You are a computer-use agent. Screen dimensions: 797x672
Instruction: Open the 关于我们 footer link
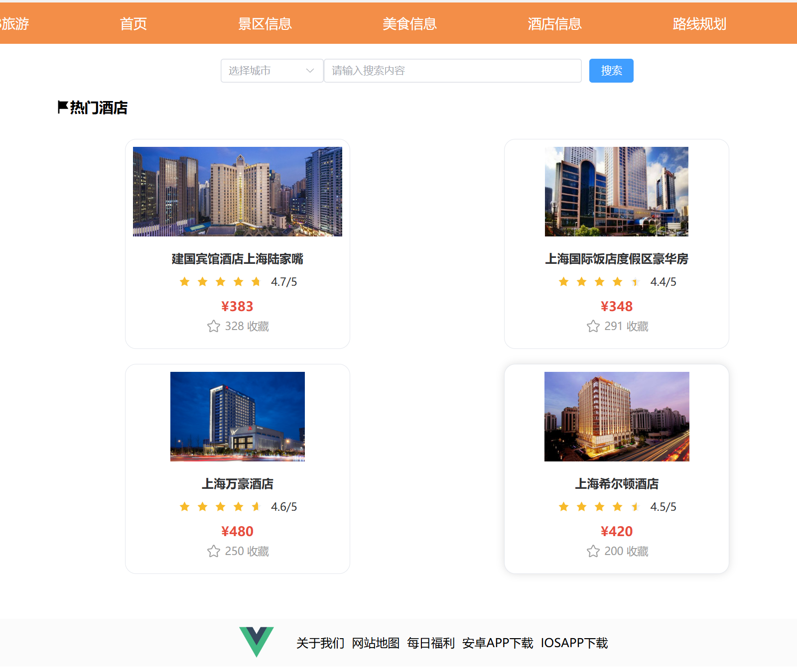[x=320, y=643]
